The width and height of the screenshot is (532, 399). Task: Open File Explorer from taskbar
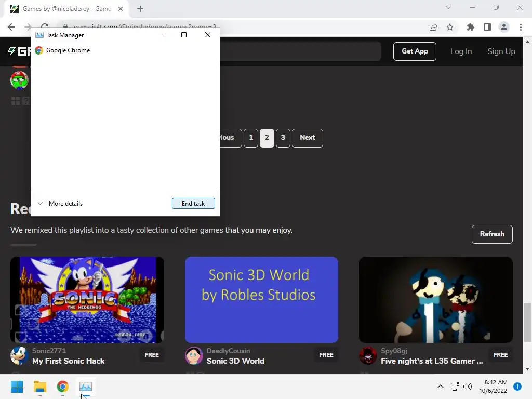tap(39, 387)
